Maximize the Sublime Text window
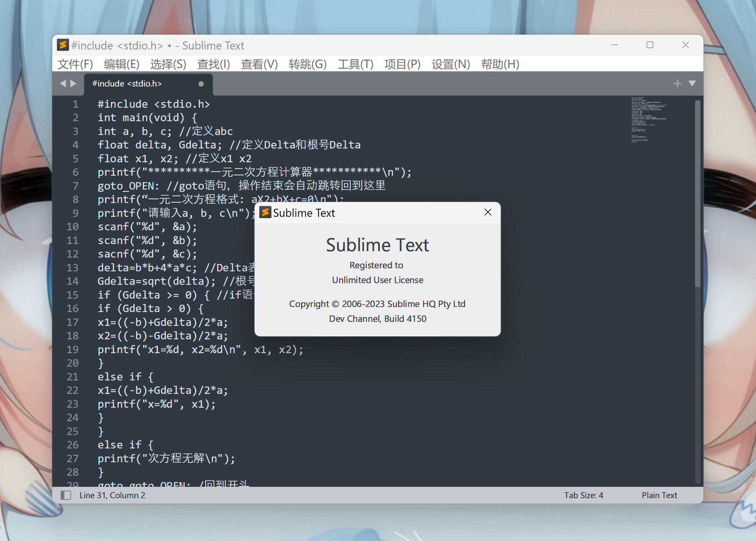This screenshot has height=541, width=756. [x=650, y=45]
